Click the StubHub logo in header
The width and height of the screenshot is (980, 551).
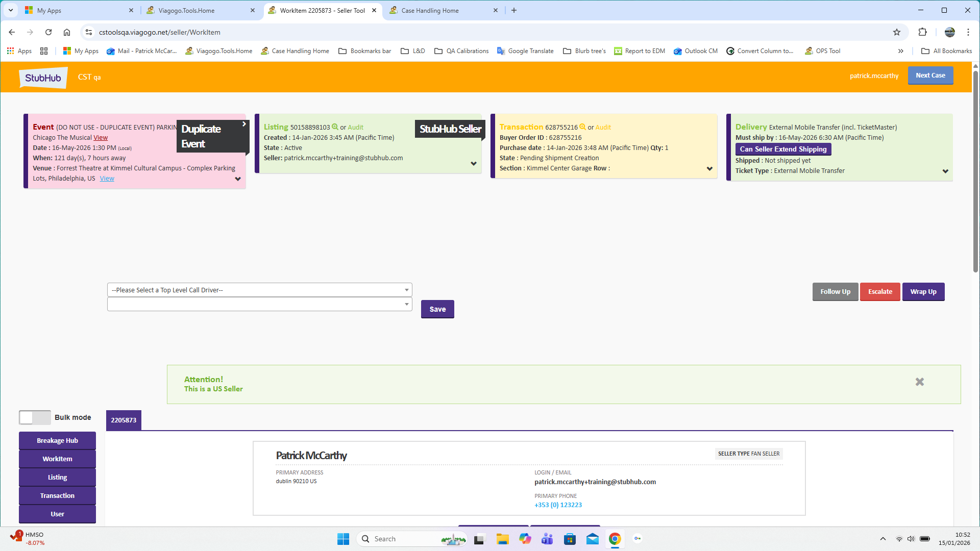[x=43, y=78]
